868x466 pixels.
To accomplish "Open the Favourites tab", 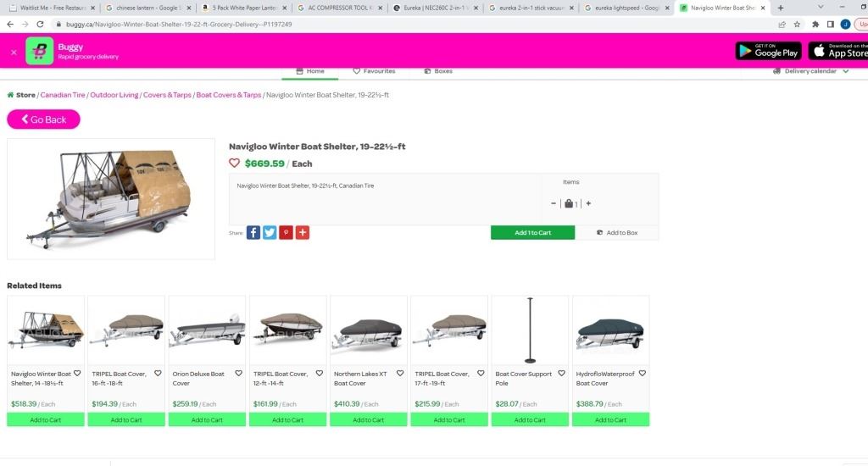I will 374,71.
